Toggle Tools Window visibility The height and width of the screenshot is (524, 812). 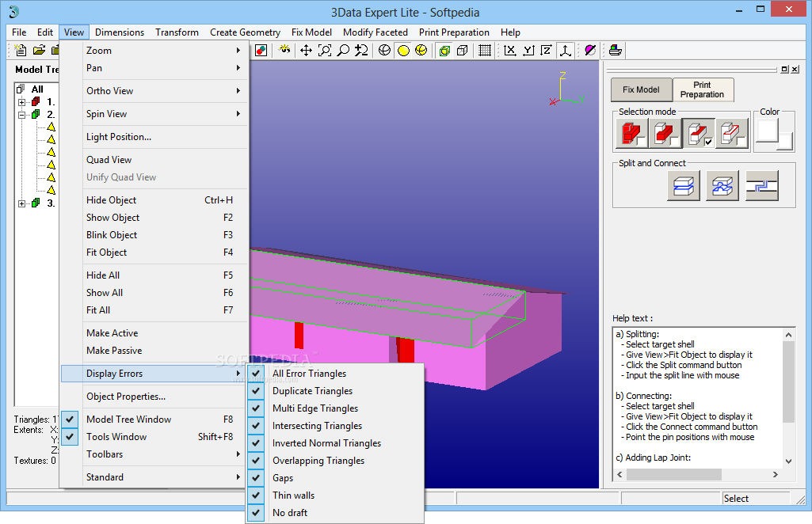154,437
